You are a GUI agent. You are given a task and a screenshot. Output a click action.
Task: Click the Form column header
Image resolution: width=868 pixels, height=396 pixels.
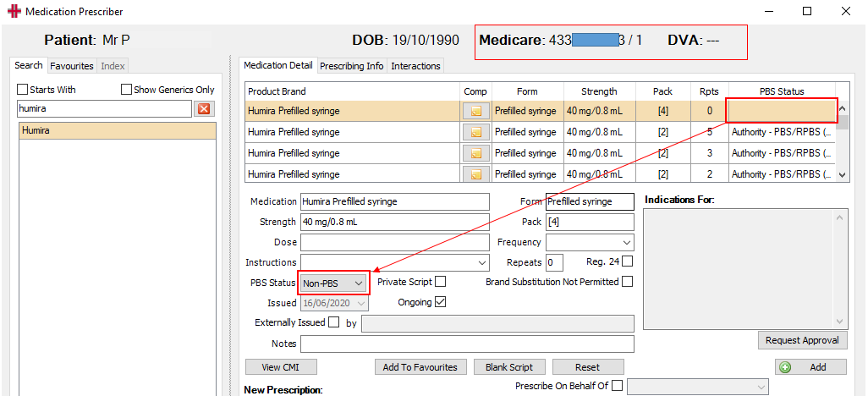tap(528, 92)
